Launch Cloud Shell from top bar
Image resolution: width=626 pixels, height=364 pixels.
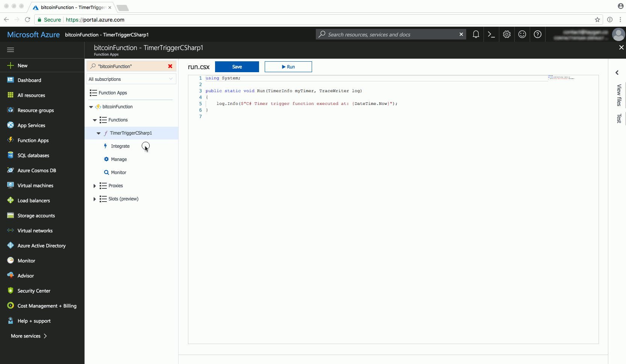[491, 34]
